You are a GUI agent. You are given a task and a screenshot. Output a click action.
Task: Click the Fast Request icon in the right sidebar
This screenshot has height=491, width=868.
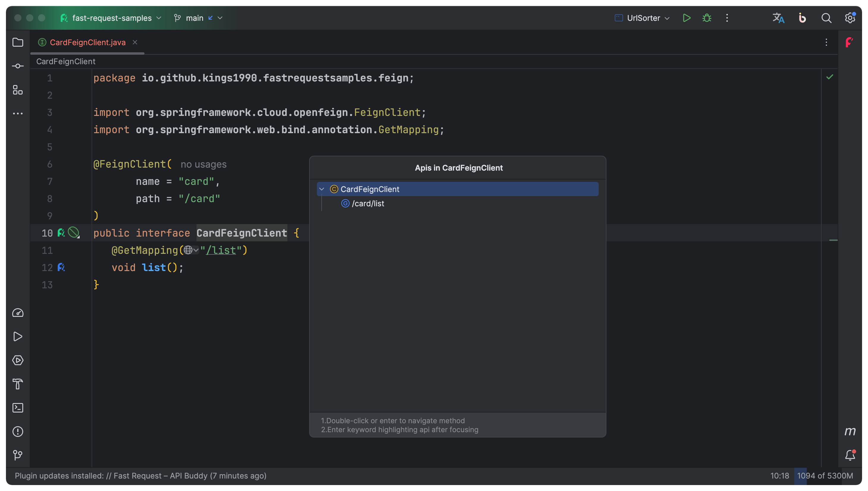(849, 43)
